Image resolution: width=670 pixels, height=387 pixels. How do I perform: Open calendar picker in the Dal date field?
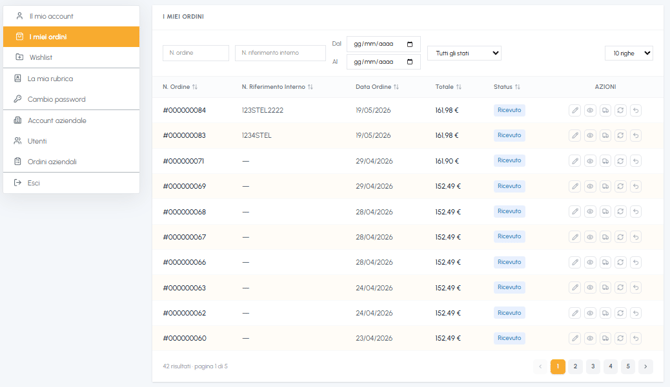click(x=410, y=44)
